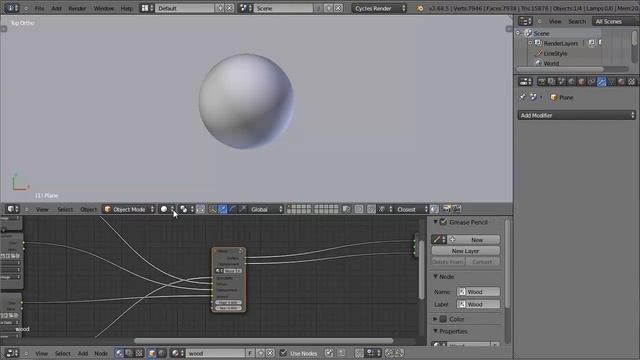Open the material browser sphere icon
The height and width of the screenshot is (360, 640).
point(178,353)
